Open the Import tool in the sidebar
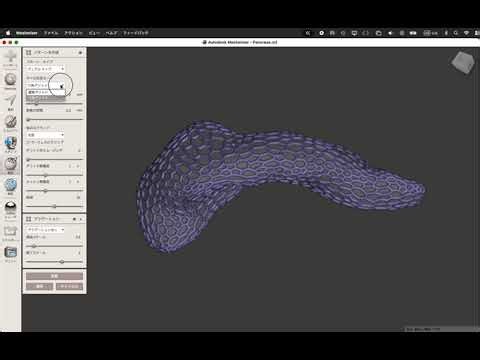Screen dimensions: 480x360 coord(10,58)
